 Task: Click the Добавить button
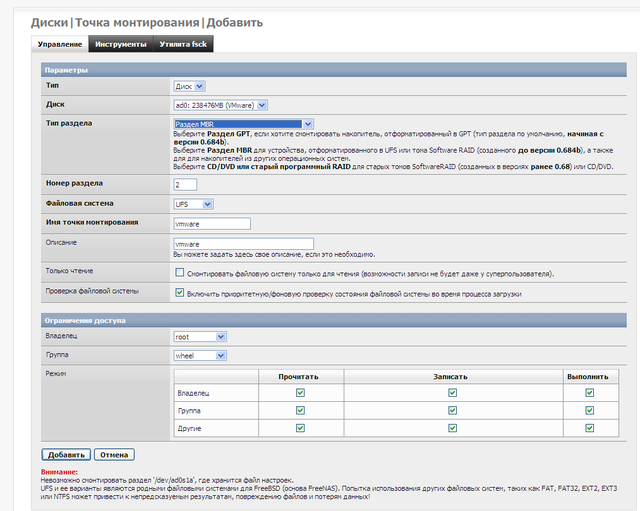click(66, 455)
